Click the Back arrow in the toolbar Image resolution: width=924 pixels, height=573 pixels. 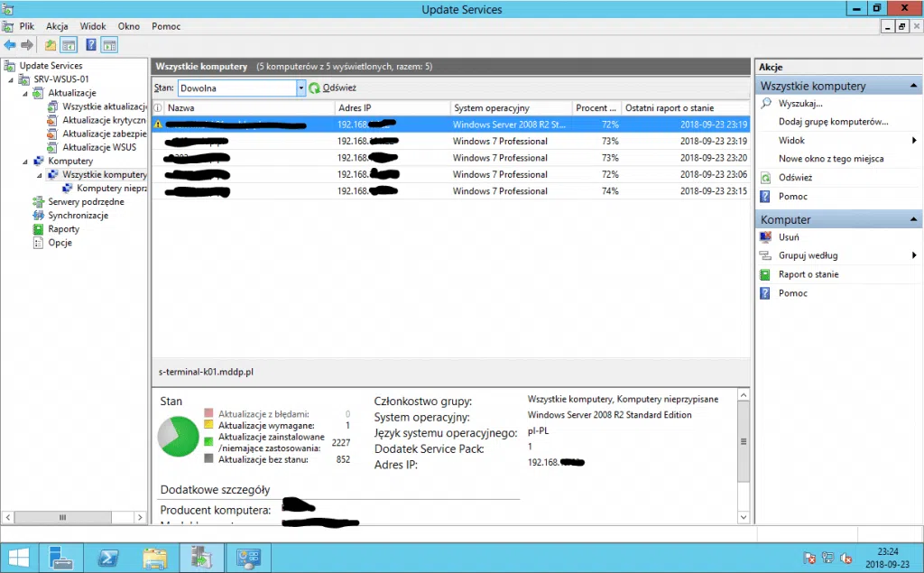coord(10,45)
